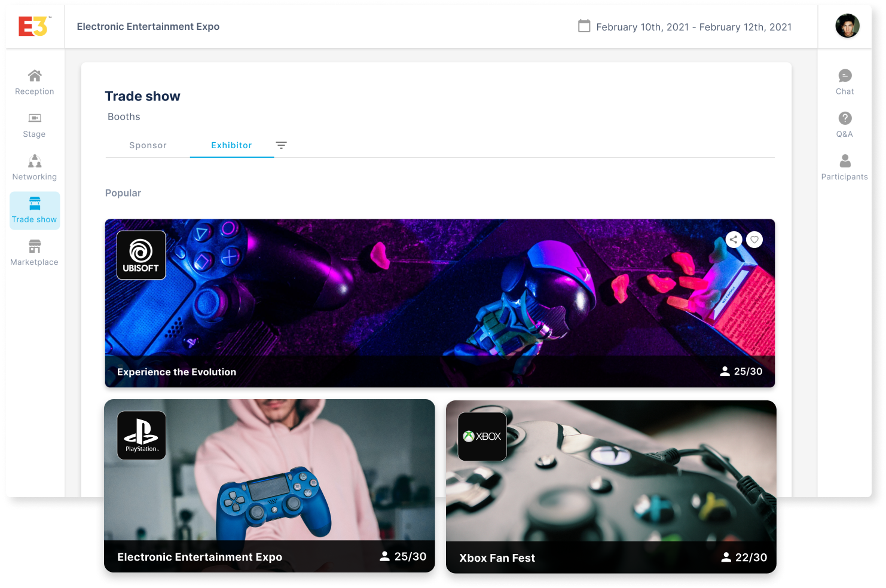Click the Stage label in sidebar
This screenshot has height=588, width=886.
click(x=34, y=134)
